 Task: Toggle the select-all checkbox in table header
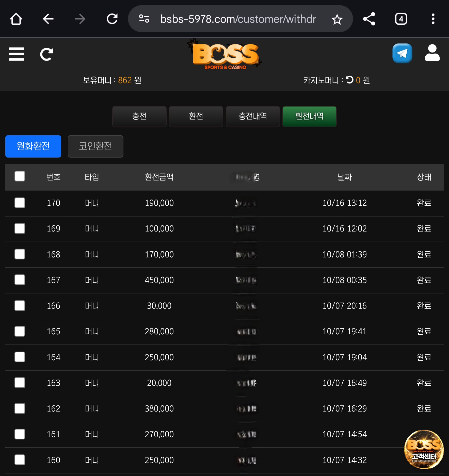20,176
